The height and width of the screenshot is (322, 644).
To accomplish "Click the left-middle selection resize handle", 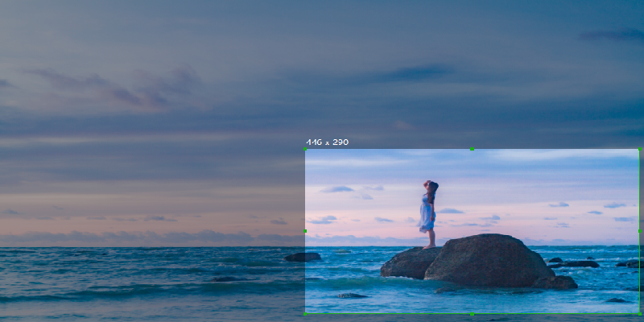I will 306,232.
